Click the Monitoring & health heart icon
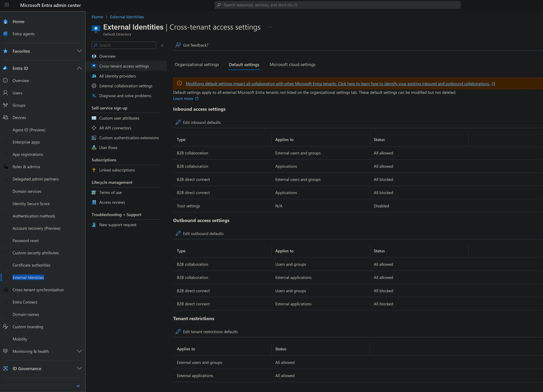The image size is (543, 392). coord(6,351)
